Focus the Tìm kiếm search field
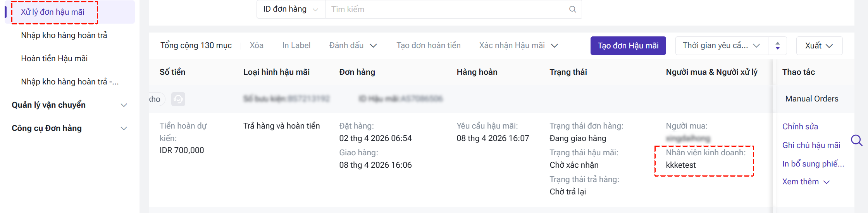Screen dimensions: 868x213 coord(446,9)
